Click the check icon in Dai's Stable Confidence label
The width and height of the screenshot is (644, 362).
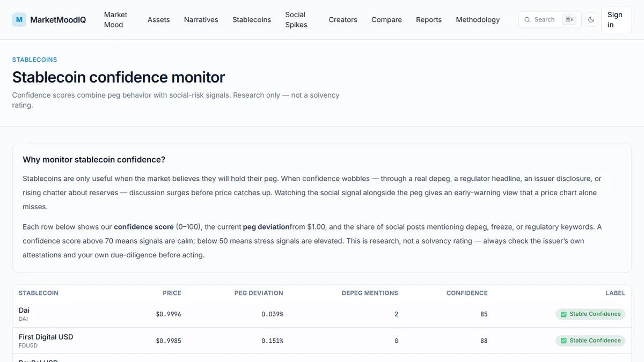pos(563,314)
